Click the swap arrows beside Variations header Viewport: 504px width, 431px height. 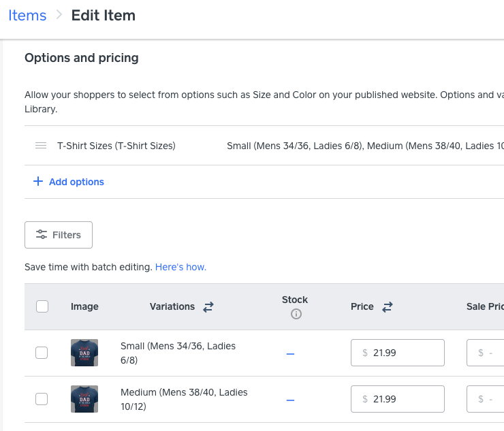click(208, 307)
